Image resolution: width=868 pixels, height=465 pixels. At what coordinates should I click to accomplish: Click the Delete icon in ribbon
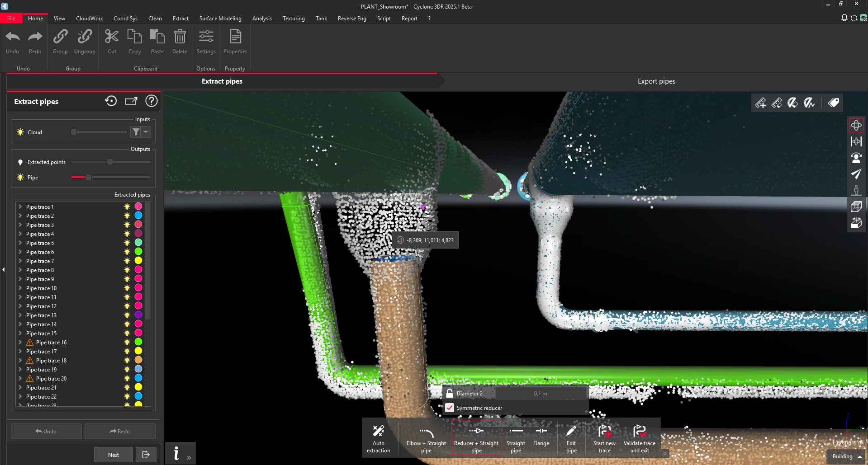(180, 42)
